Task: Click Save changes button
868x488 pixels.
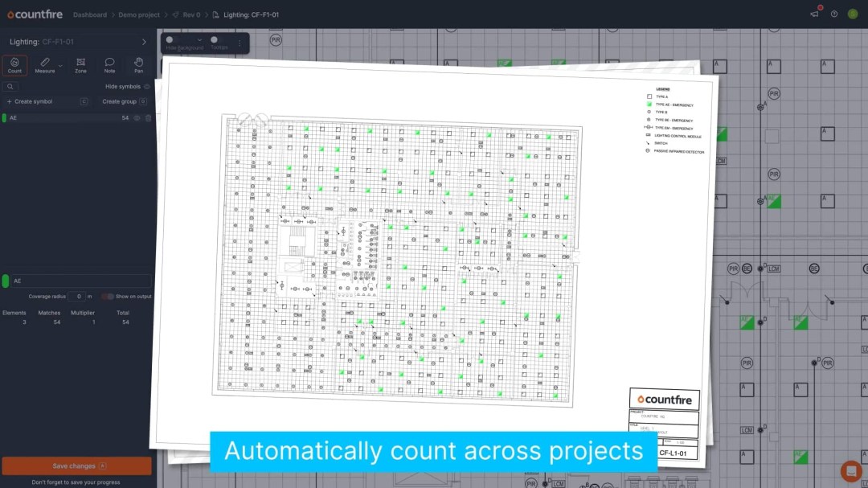Action: (76, 465)
